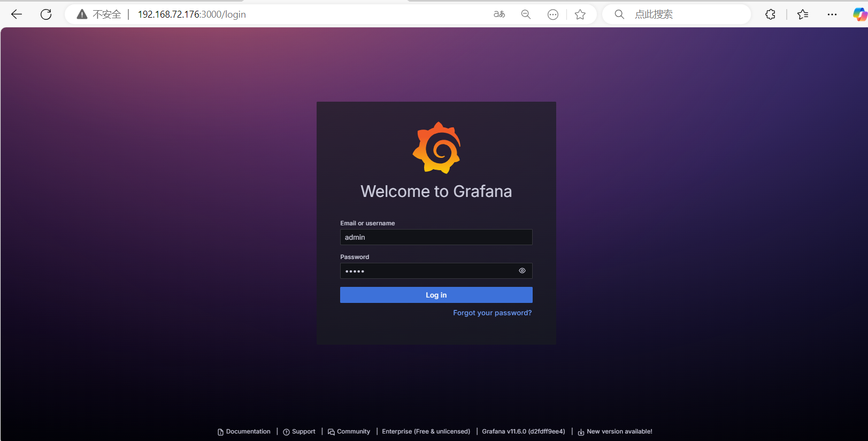Open the Support footer link
Viewport: 868px width, 441px height.
click(x=299, y=431)
